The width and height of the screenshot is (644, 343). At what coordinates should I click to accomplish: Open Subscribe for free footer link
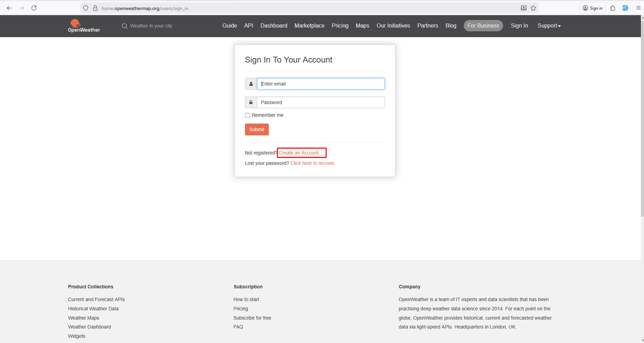click(252, 318)
